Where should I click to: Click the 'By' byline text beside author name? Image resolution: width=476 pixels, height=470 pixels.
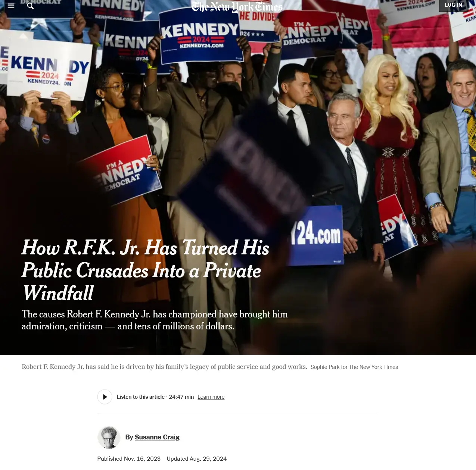click(x=129, y=437)
